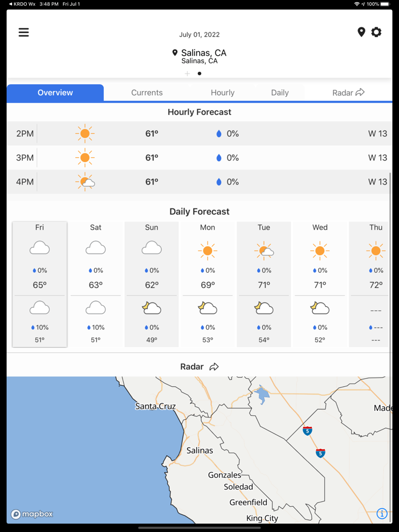Tap the add location plus button
Image resolution: width=399 pixels, height=532 pixels.
tap(187, 73)
